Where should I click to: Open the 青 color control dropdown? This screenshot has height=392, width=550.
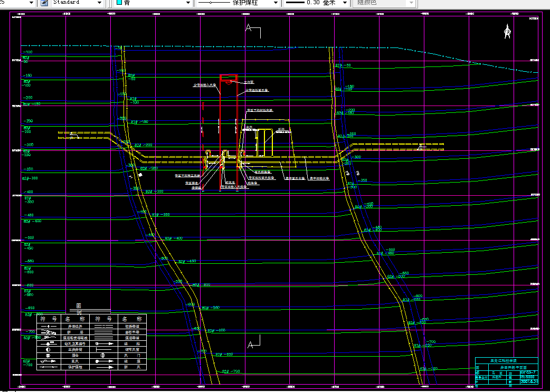[189, 3]
